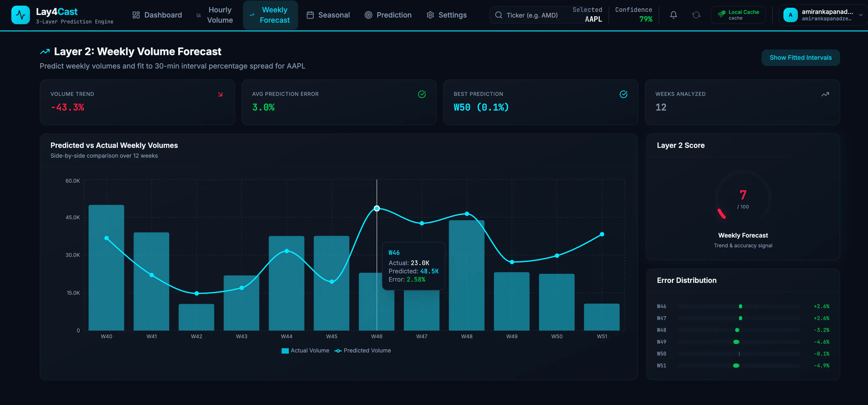Click the W49 actual volume bar

pyautogui.click(x=512, y=301)
